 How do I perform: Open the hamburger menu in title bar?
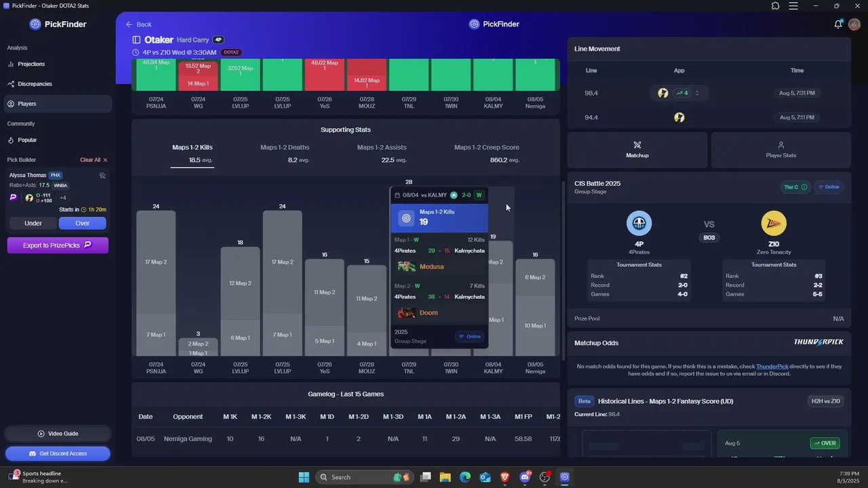(x=793, y=6)
